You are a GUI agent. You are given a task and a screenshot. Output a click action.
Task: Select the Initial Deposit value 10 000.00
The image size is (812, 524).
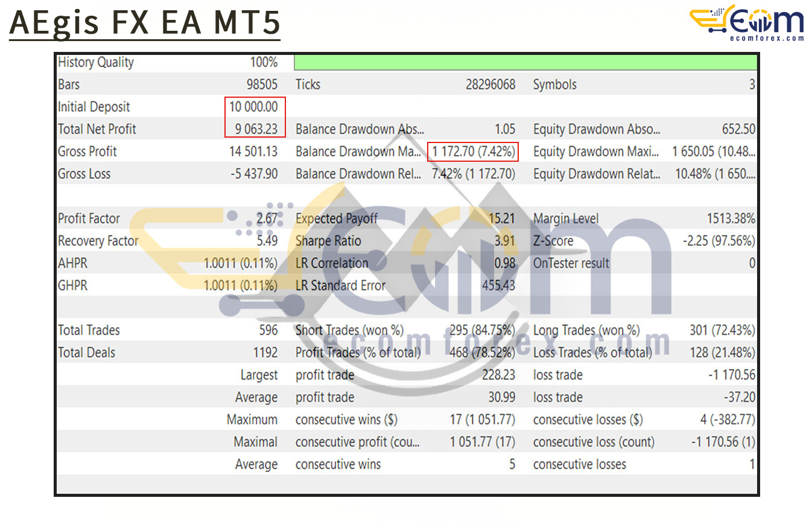[x=253, y=107]
